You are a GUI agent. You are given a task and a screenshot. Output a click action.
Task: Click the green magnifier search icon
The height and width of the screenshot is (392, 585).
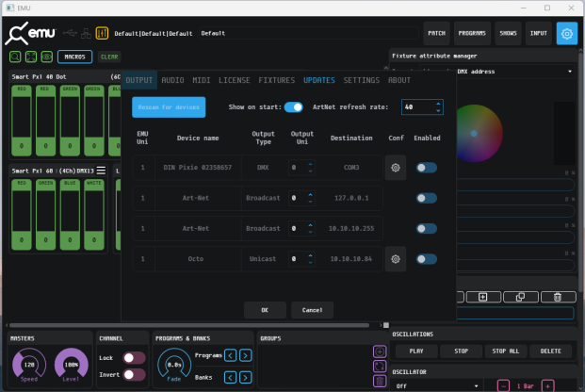click(x=15, y=57)
